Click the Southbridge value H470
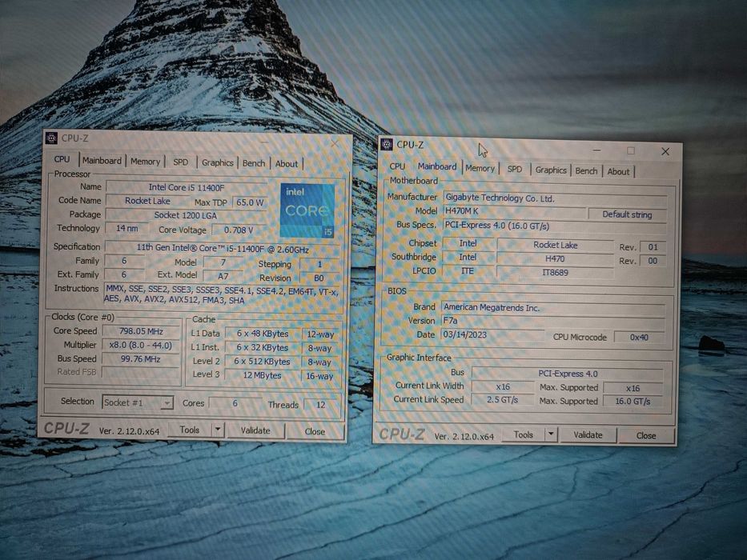This screenshot has width=747, height=560. 555,258
